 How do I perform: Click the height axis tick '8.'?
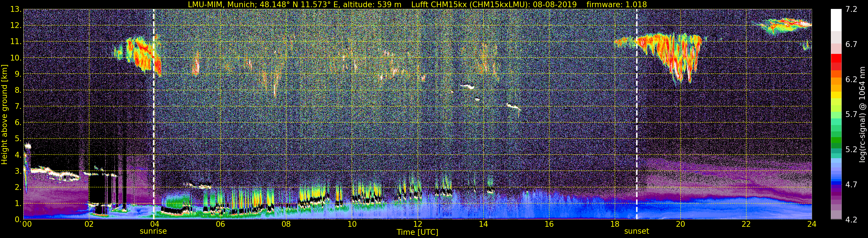18,90
